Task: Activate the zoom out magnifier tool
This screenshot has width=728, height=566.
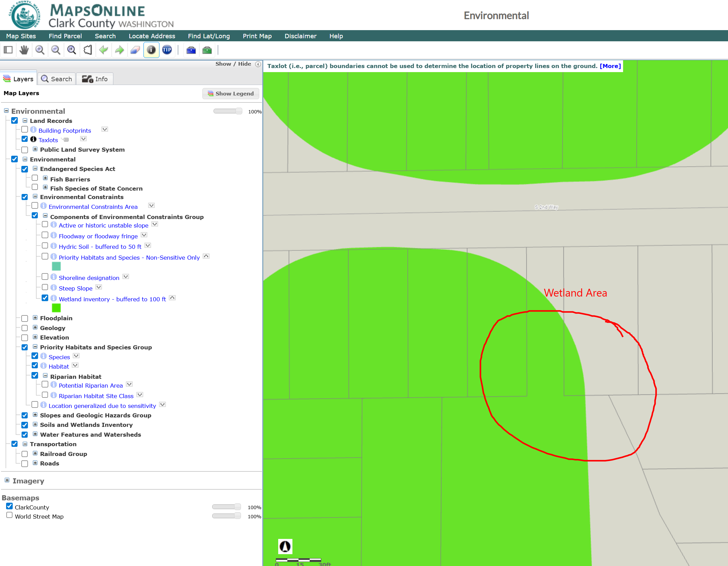Action: pyautogui.click(x=56, y=50)
